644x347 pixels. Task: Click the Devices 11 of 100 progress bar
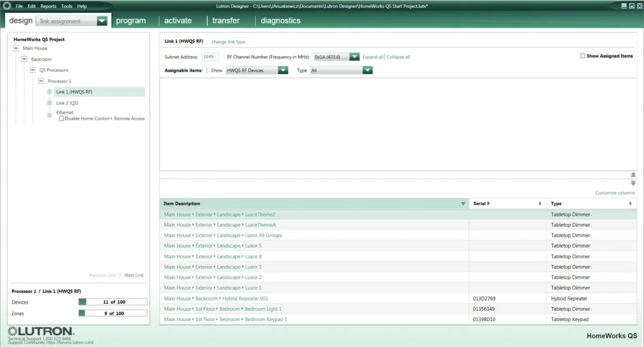point(113,302)
